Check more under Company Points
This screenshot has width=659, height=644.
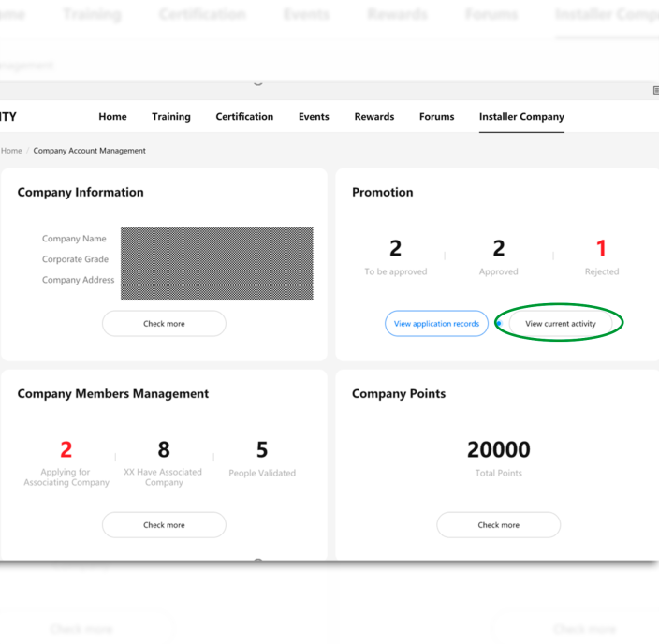498,525
